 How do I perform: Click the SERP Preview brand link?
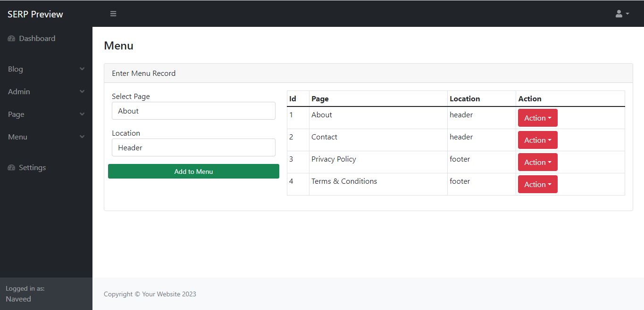coord(35,14)
